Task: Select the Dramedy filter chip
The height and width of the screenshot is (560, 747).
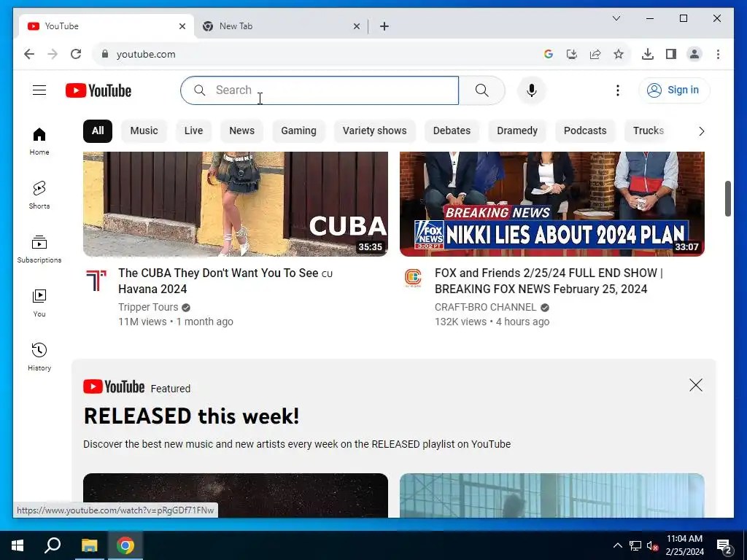Action: click(x=517, y=131)
